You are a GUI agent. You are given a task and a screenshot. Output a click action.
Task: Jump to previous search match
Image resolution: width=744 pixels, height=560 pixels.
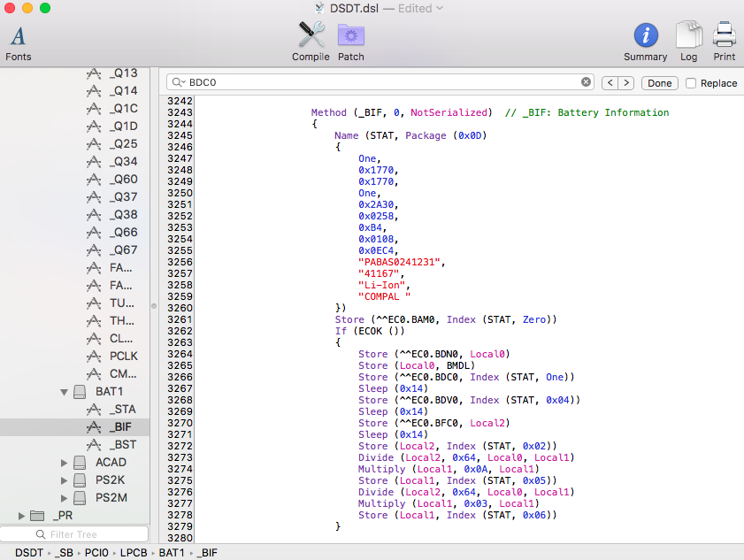coord(610,83)
